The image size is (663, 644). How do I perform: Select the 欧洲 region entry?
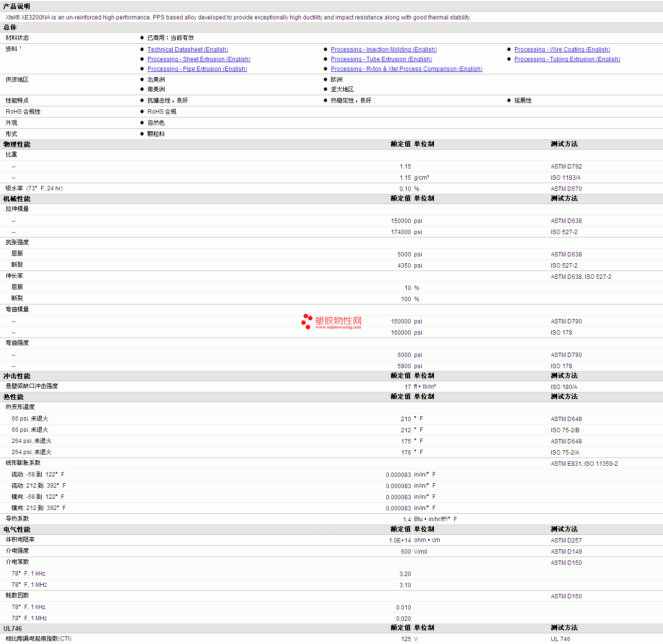click(337, 80)
